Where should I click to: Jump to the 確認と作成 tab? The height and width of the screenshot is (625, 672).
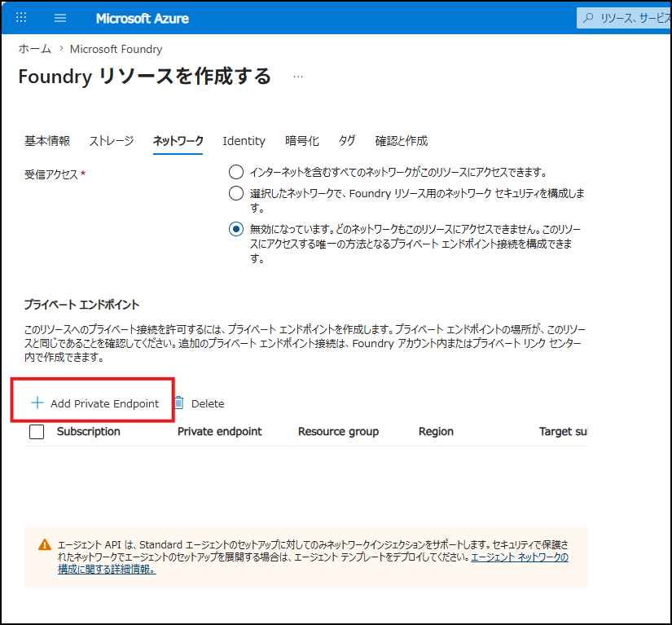[x=402, y=141]
